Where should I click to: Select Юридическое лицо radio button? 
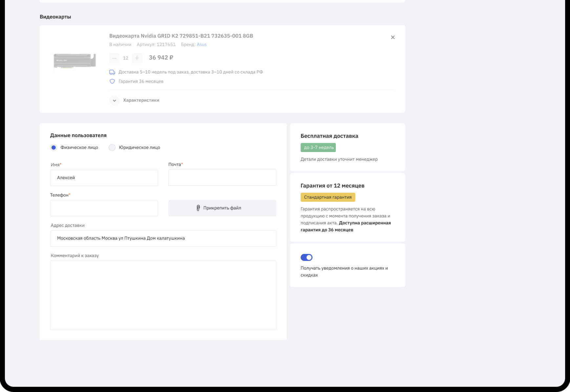coord(112,147)
